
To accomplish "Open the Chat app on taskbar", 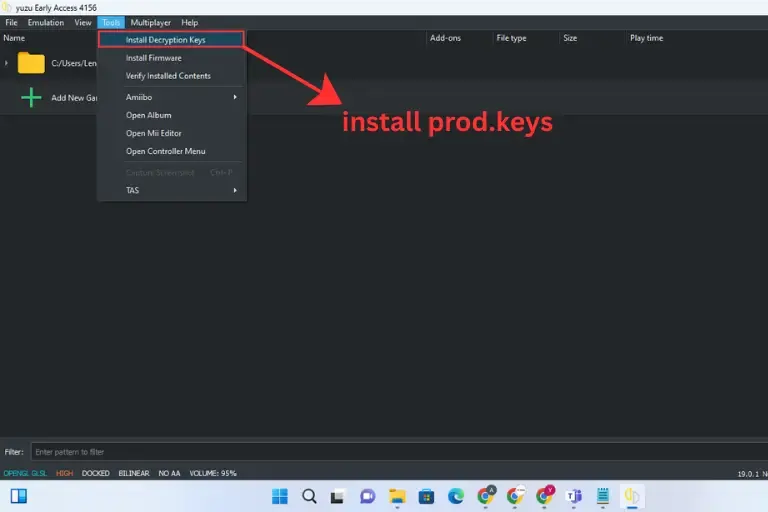I will coord(367,496).
